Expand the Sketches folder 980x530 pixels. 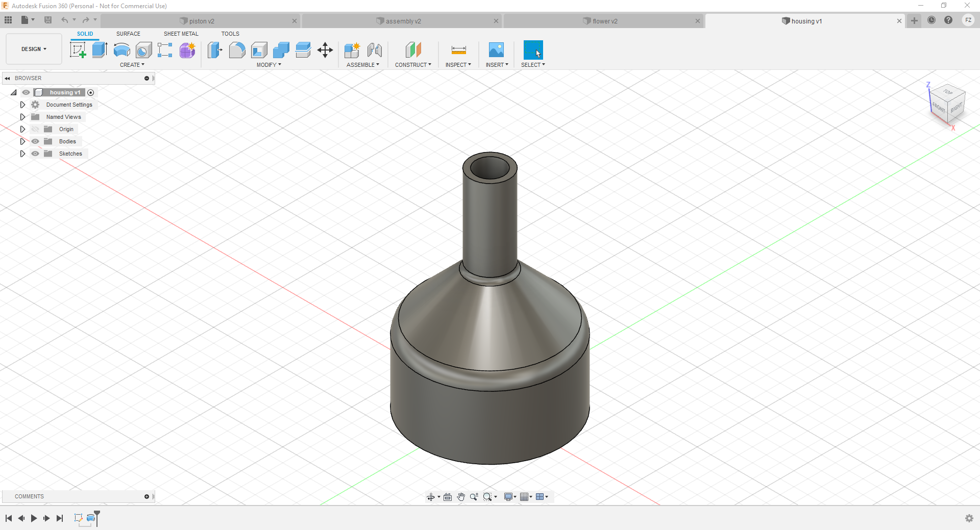point(22,154)
